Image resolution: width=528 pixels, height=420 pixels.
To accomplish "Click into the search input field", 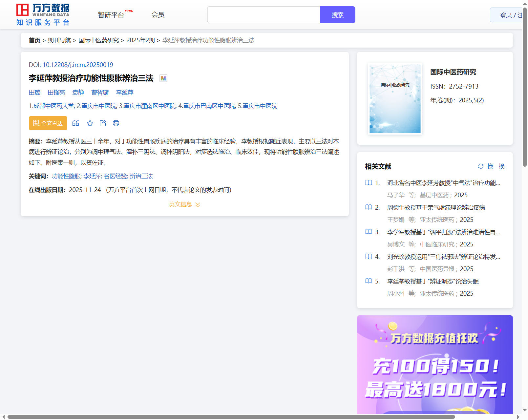I will pyautogui.click(x=264, y=15).
